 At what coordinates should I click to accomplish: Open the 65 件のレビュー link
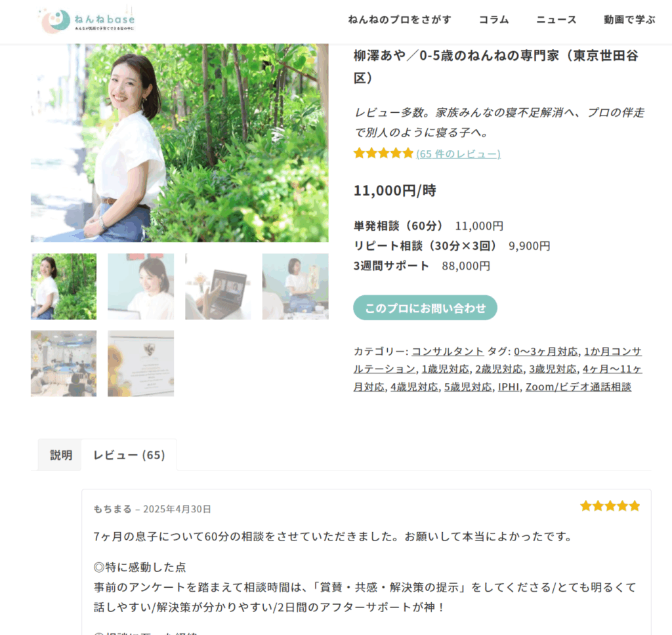click(x=458, y=154)
